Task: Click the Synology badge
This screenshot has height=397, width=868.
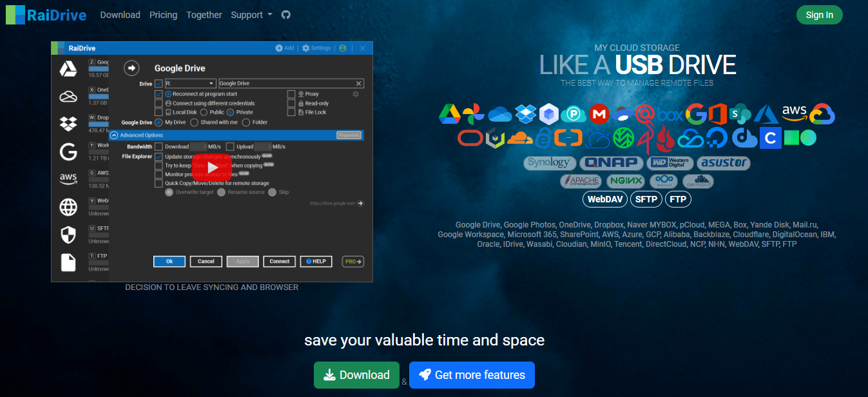Action: coord(549,162)
